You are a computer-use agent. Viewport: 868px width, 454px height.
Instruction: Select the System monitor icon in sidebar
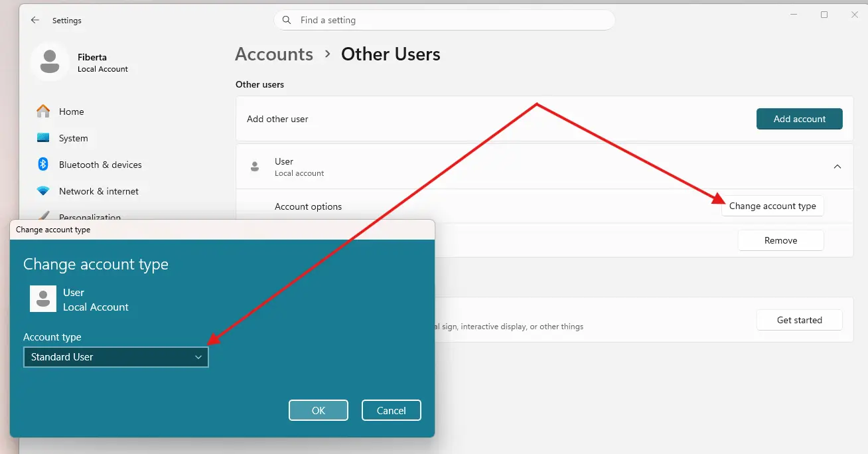pyautogui.click(x=43, y=138)
